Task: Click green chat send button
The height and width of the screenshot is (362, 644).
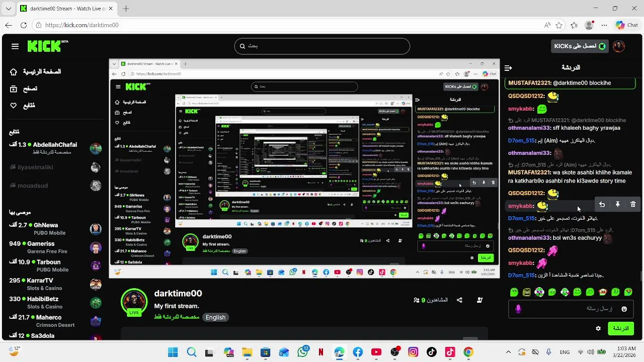Action: [620, 328]
